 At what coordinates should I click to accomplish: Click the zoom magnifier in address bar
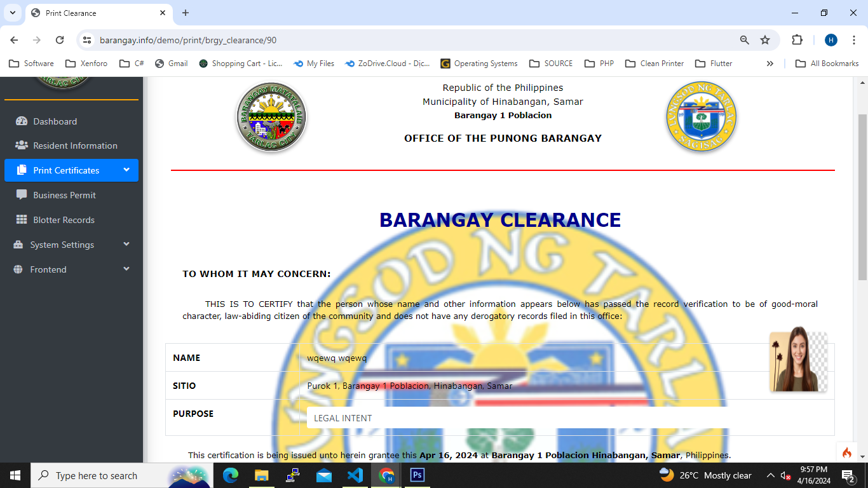(745, 40)
